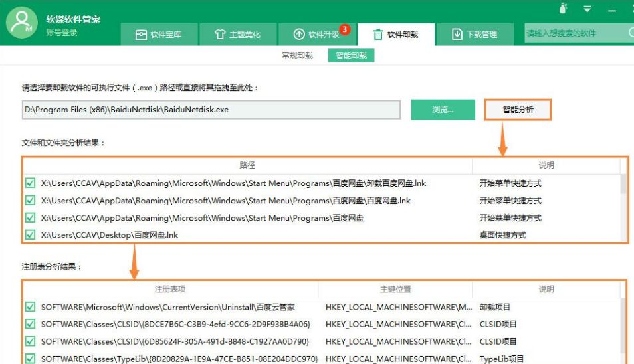Screen dimensions: 634x364
Task: Click the search magnifier icon
Action: coord(630,33)
